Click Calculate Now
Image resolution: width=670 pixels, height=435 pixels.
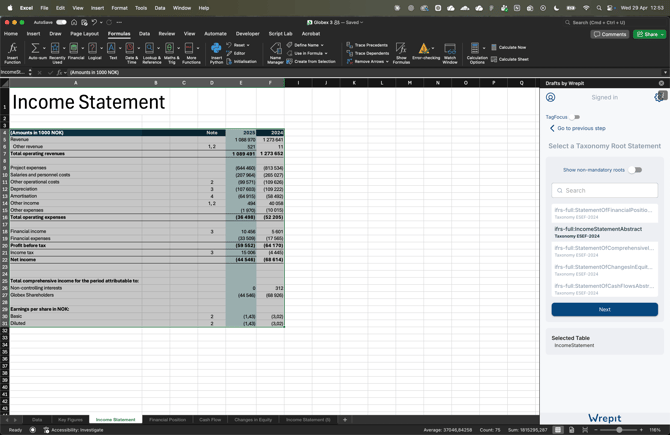pos(508,47)
